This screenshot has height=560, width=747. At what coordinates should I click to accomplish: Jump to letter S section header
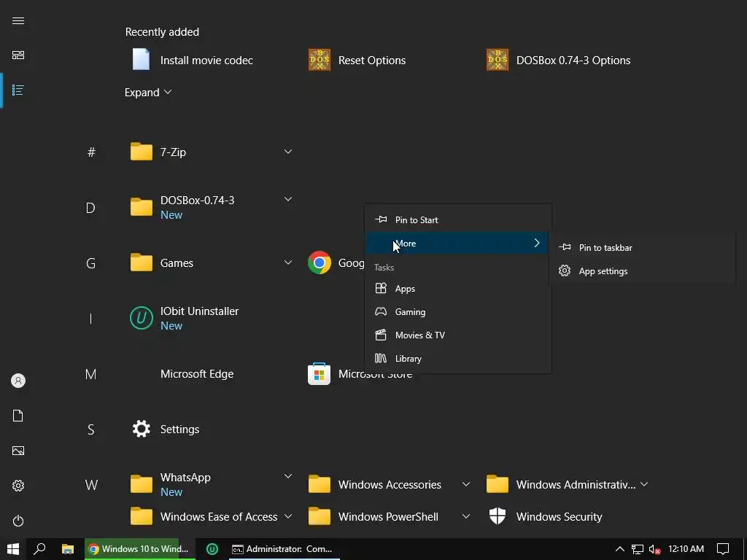90,429
